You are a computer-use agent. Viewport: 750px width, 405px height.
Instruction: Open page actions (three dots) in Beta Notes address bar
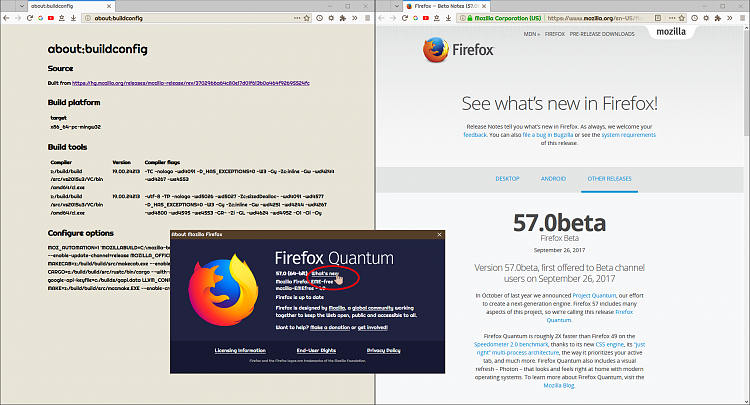tap(672, 18)
